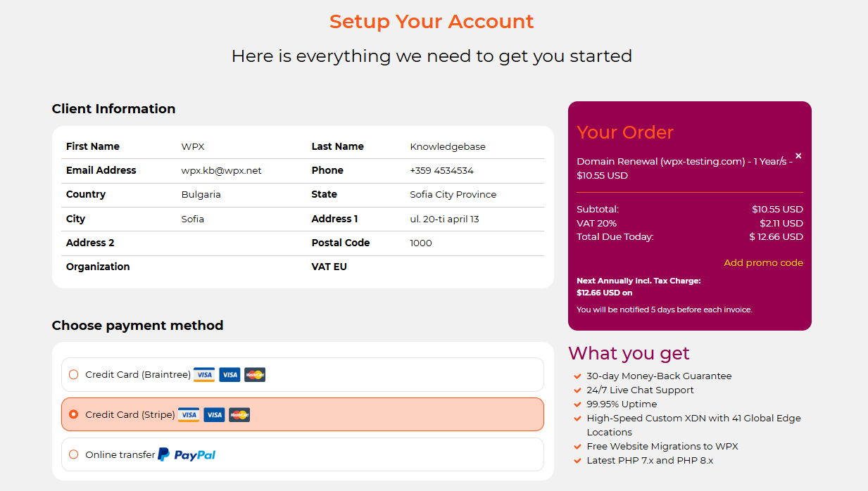Click the Add promo code link

(x=763, y=263)
